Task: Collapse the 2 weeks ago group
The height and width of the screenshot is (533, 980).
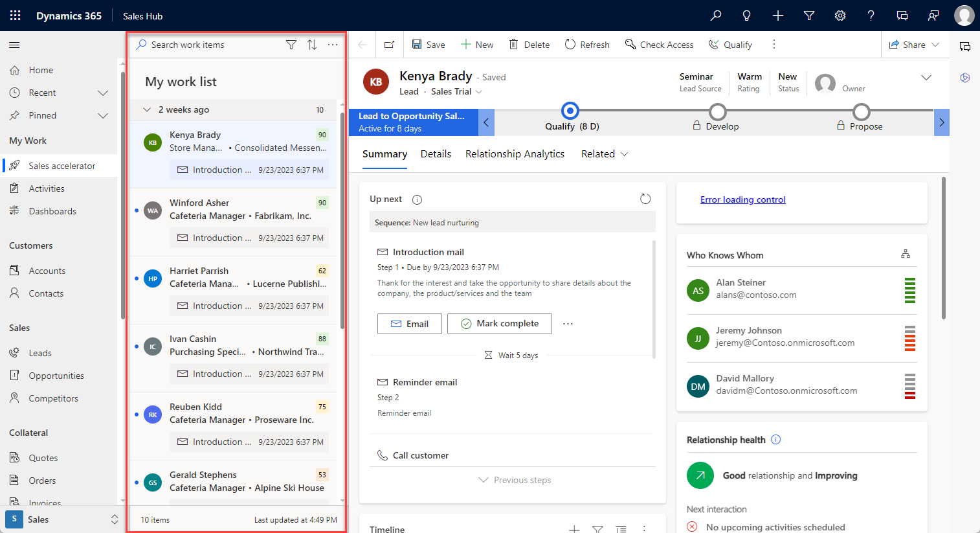Action: point(147,109)
